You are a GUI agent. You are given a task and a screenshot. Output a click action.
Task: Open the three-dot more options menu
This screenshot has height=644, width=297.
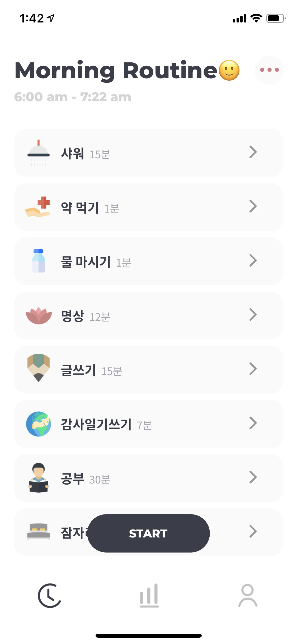coord(269,70)
